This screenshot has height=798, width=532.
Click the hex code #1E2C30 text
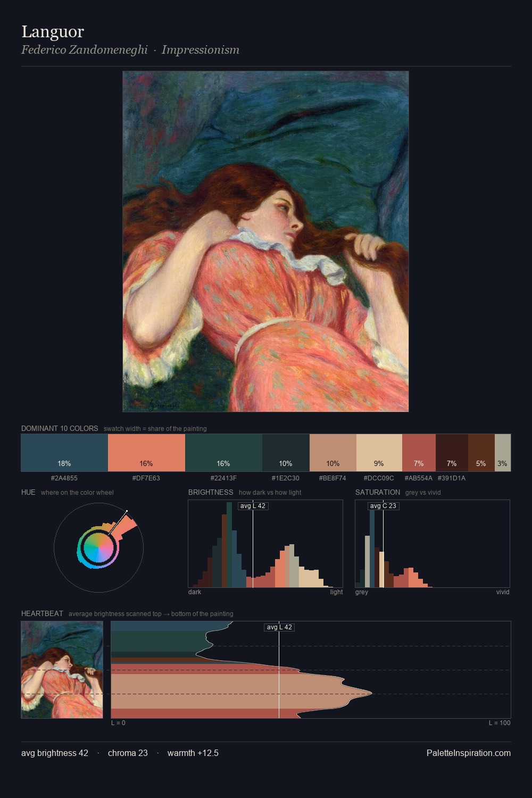pos(286,478)
